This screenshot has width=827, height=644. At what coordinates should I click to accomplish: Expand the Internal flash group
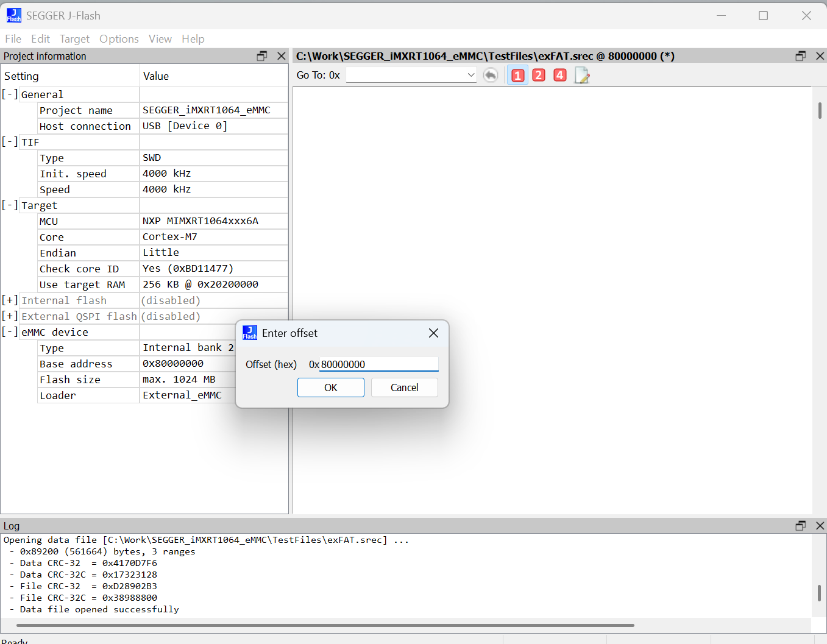coord(10,300)
